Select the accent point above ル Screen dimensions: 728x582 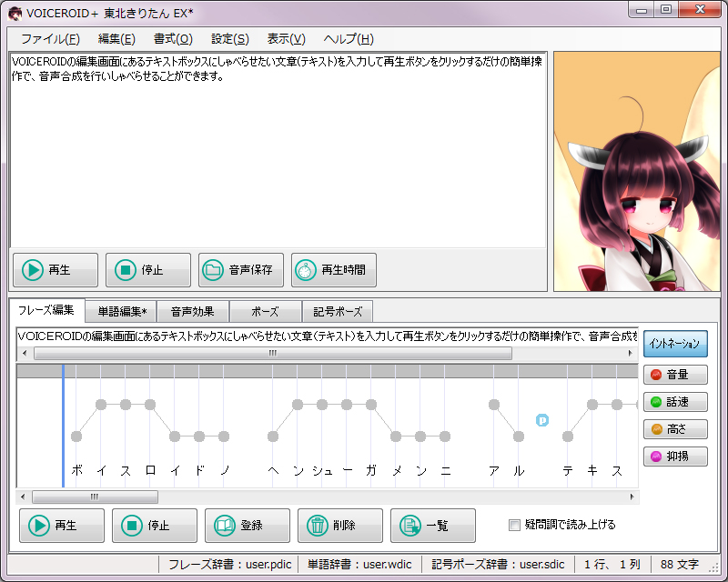pyautogui.click(x=519, y=436)
